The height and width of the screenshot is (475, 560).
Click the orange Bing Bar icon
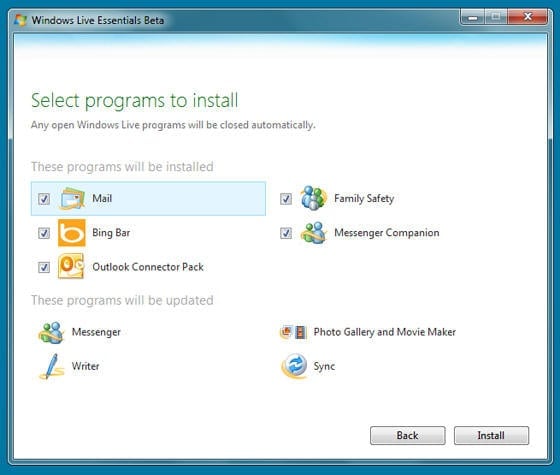click(72, 233)
